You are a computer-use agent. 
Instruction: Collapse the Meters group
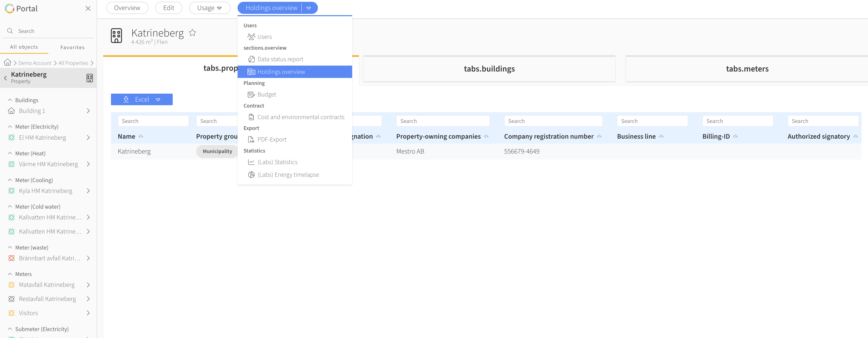coord(10,274)
